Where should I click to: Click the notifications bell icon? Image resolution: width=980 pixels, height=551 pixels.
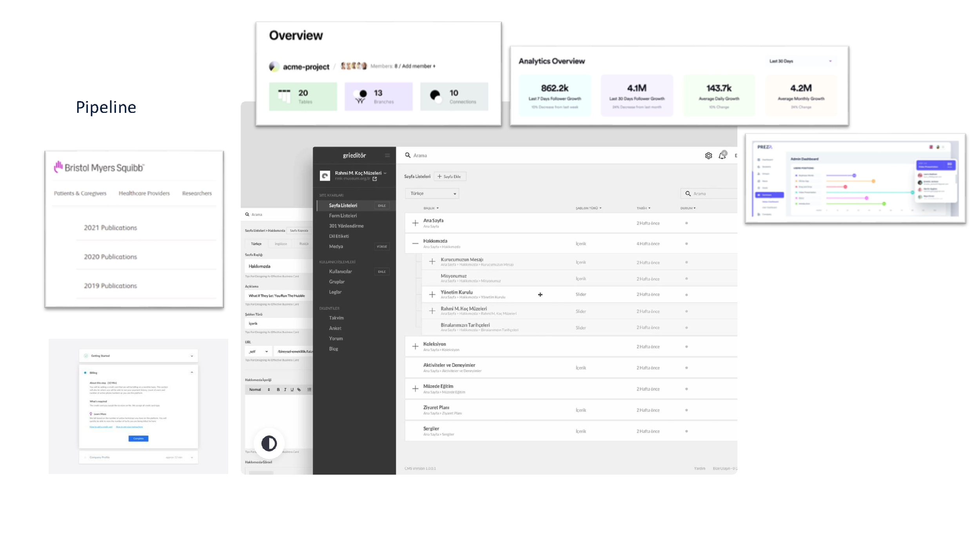(722, 156)
